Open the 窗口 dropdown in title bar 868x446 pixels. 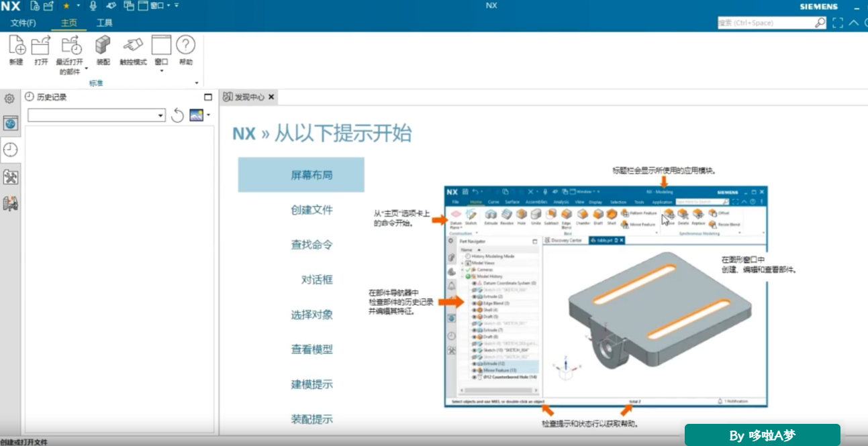click(x=154, y=6)
